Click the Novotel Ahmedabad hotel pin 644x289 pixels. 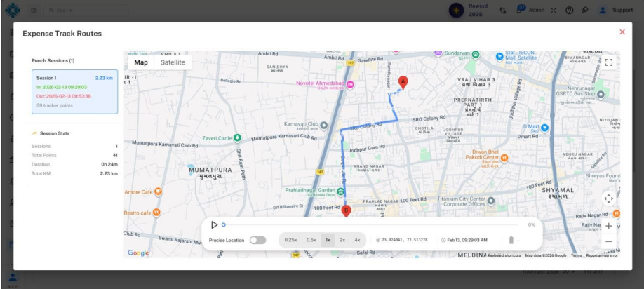350,85
